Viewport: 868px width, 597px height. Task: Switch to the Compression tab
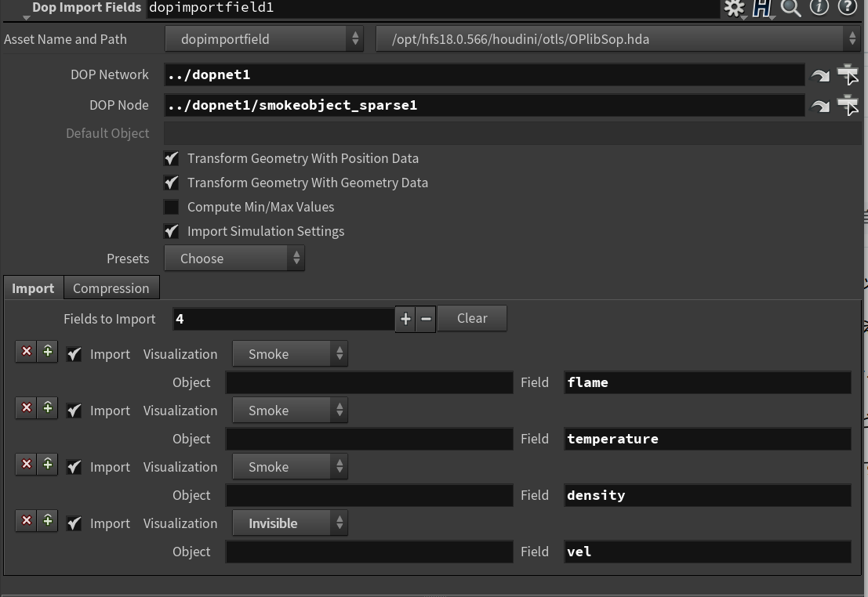click(111, 288)
